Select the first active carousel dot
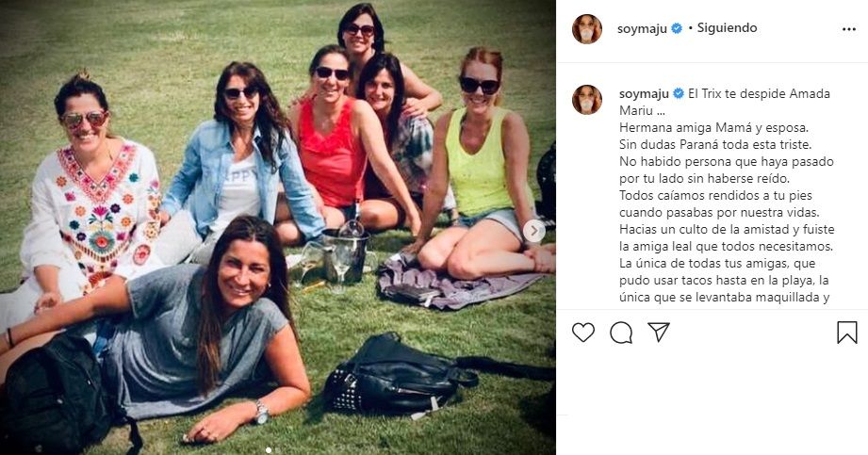 point(268,449)
